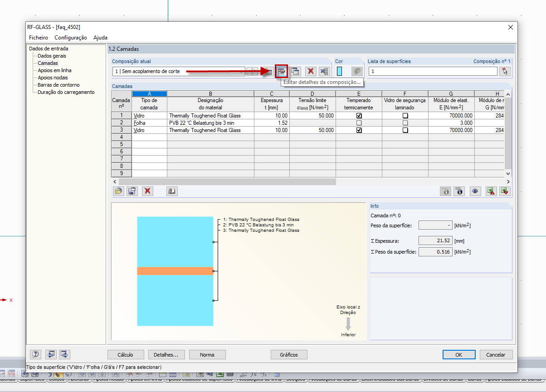Click the delete-all compositions icon
546x392 pixels.
324,71
